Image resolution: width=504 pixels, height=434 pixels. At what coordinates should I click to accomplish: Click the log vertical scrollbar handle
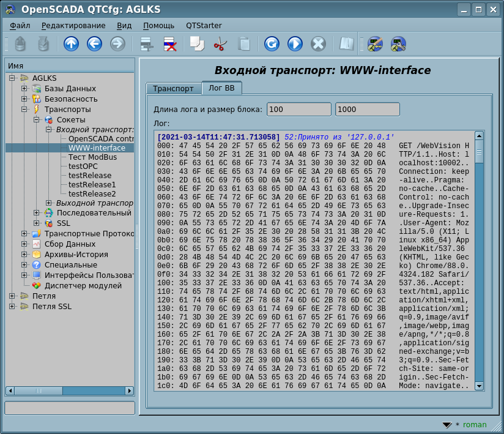point(479,152)
